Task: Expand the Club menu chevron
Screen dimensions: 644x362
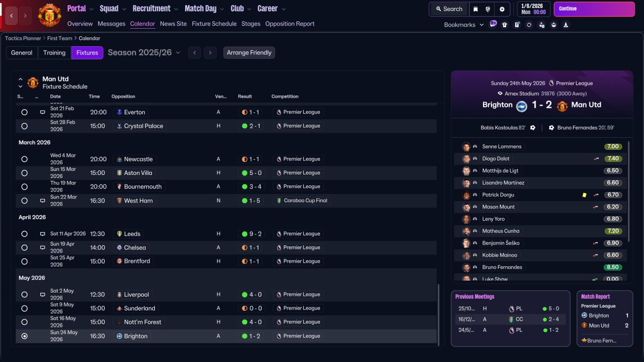Action: click(249, 9)
